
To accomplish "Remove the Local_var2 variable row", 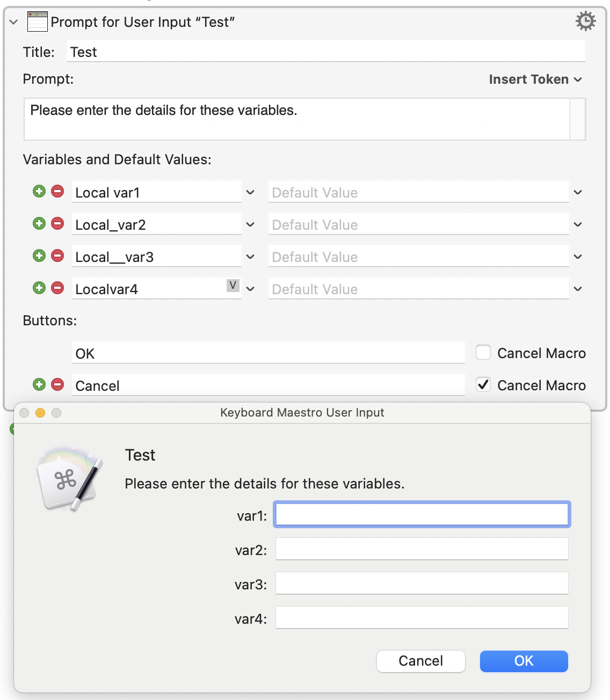I will click(57, 224).
